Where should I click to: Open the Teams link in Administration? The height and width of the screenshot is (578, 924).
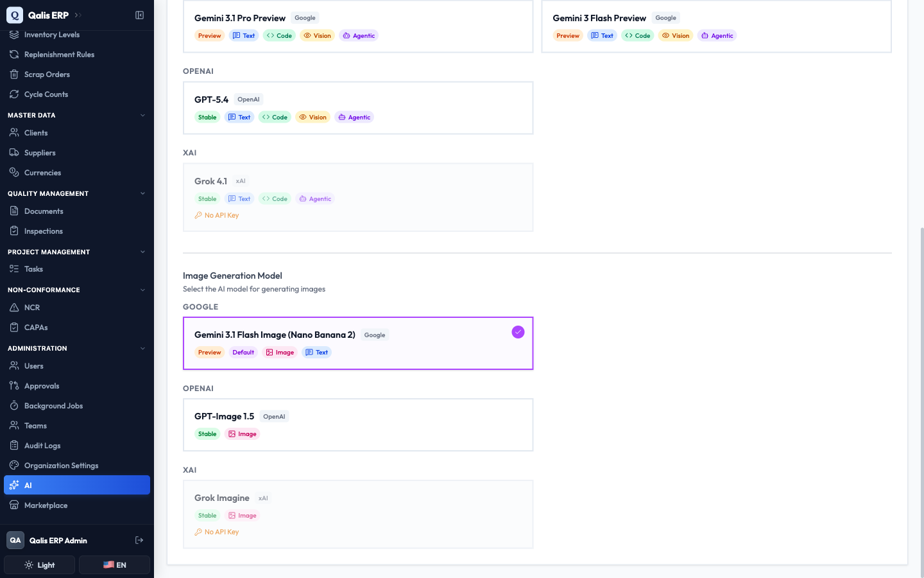click(77, 426)
